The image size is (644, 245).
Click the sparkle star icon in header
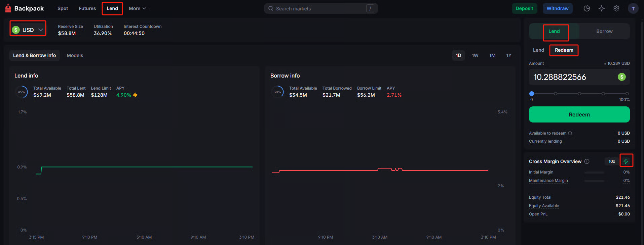[x=601, y=8]
